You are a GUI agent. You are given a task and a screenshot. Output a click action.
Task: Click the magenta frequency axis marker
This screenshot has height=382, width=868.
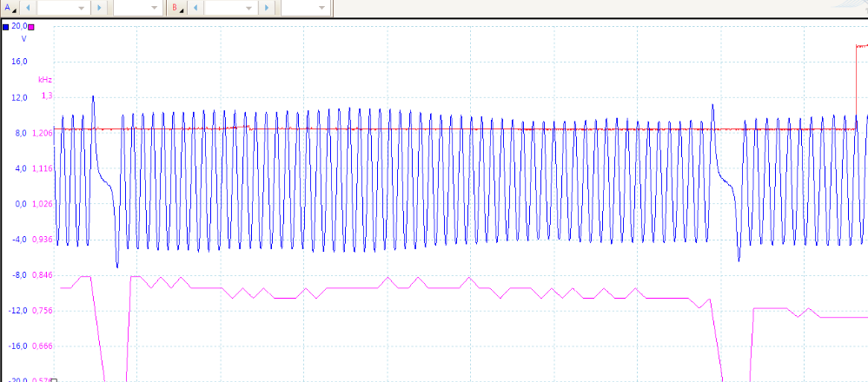[x=32, y=28]
